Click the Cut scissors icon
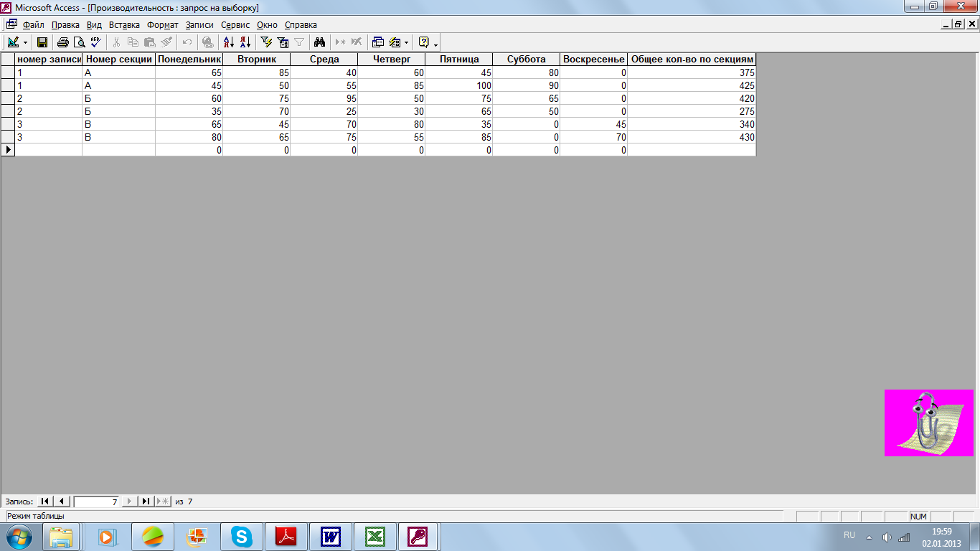980x551 pixels. pyautogui.click(x=117, y=42)
